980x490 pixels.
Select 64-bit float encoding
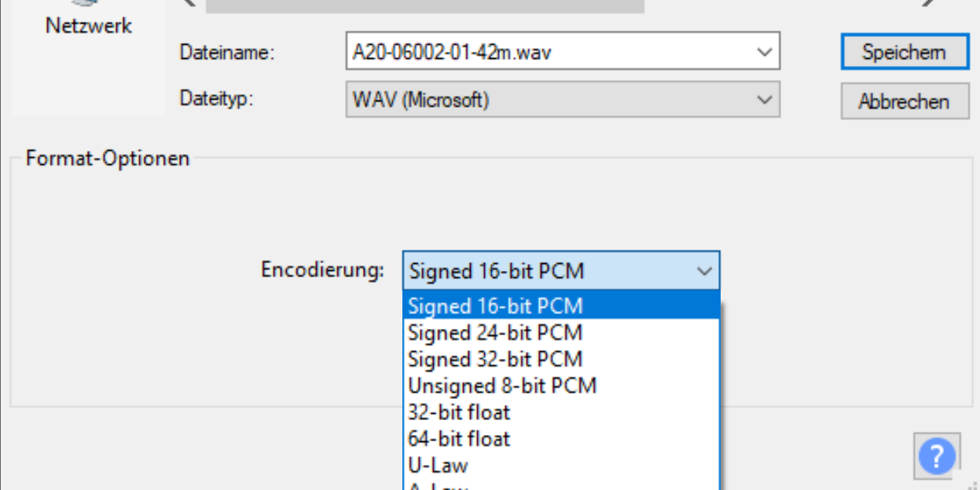(561, 439)
